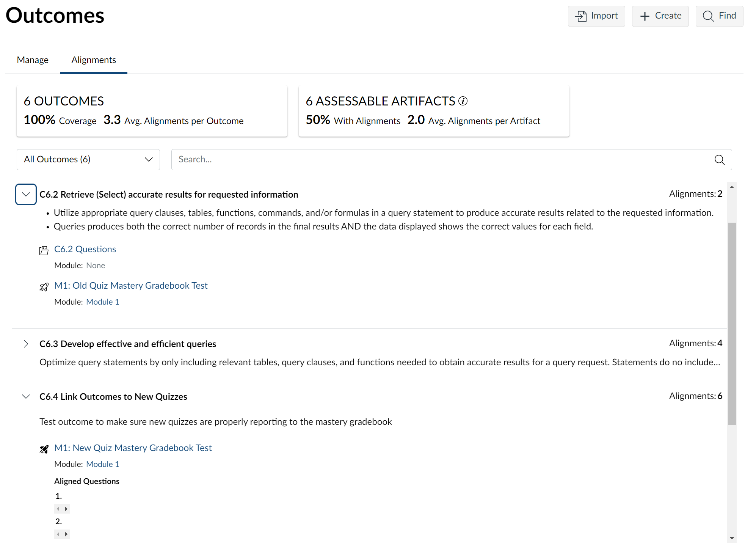The height and width of the screenshot is (550, 756).
Task: Switch to the Manage tab
Action: [x=33, y=60]
